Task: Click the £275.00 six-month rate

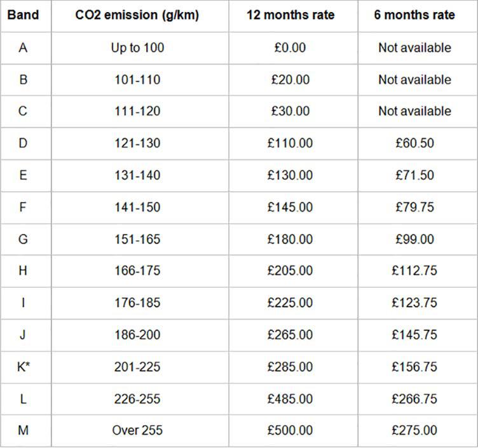Action: [414, 430]
